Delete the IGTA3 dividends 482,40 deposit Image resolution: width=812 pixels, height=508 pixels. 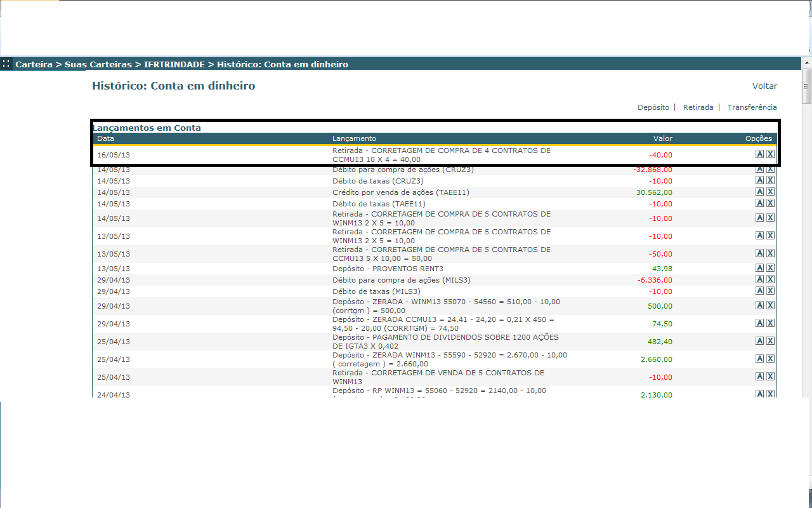point(770,341)
